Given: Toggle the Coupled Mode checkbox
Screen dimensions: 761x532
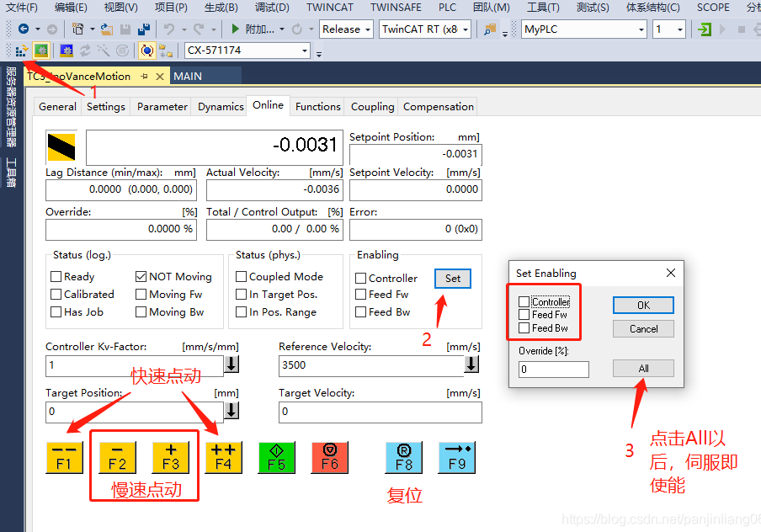Looking at the screenshot, I should point(242,277).
